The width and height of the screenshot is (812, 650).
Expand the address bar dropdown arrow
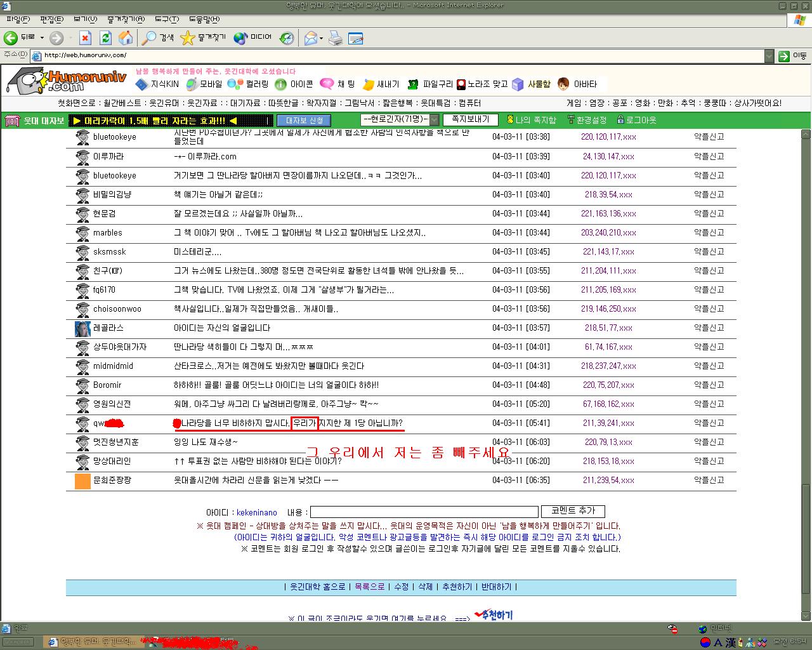(769, 56)
